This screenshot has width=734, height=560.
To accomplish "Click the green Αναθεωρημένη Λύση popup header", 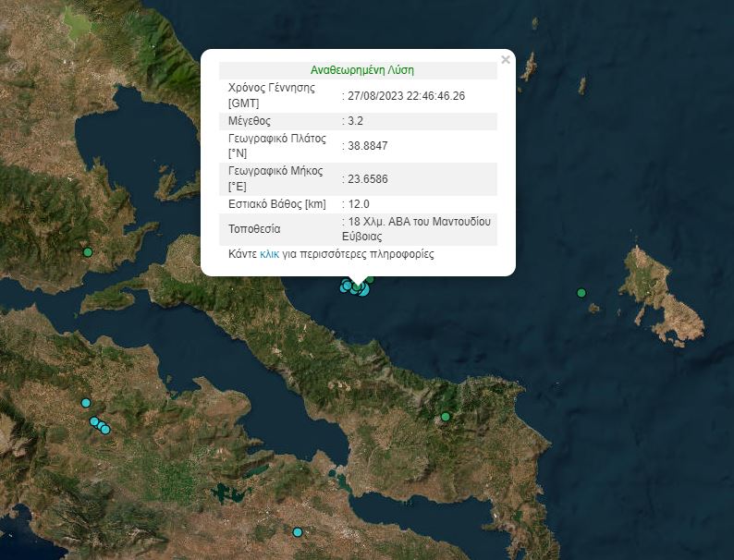I will 361,70.
